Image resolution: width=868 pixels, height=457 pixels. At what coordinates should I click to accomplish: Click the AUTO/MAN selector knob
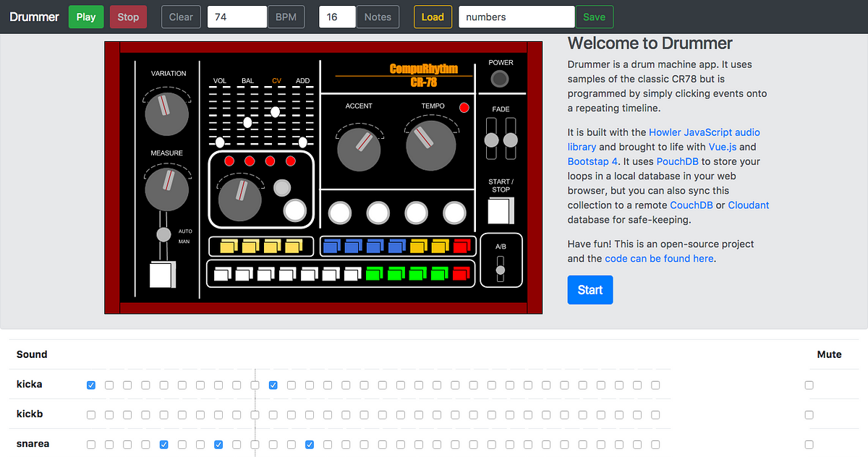point(164,234)
